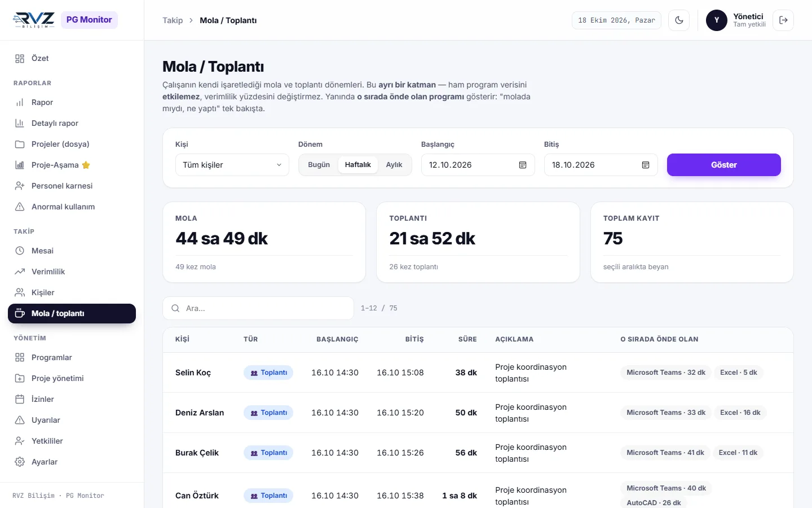This screenshot has width=812, height=508.
Task: Open the Özet dashboard icon in sidebar
Action: click(x=20, y=58)
